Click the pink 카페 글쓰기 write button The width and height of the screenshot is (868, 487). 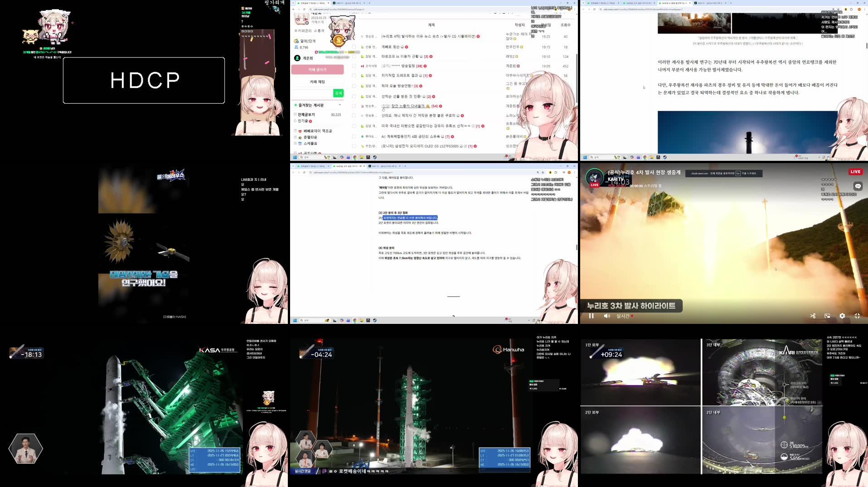tap(317, 70)
